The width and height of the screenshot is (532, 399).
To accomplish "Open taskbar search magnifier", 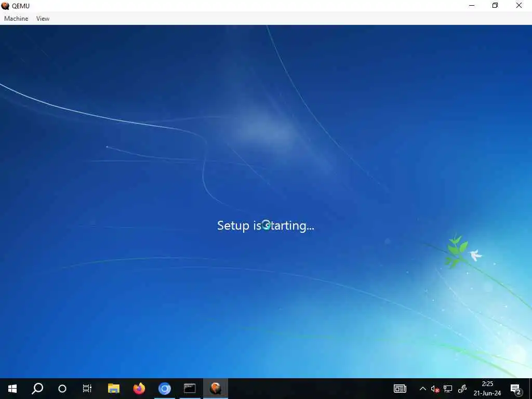I will point(37,389).
